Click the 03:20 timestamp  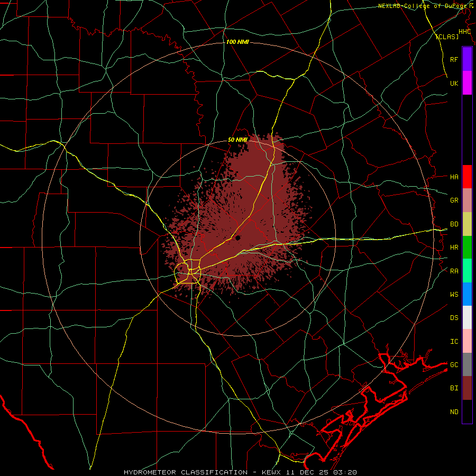(x=344, y=472)
